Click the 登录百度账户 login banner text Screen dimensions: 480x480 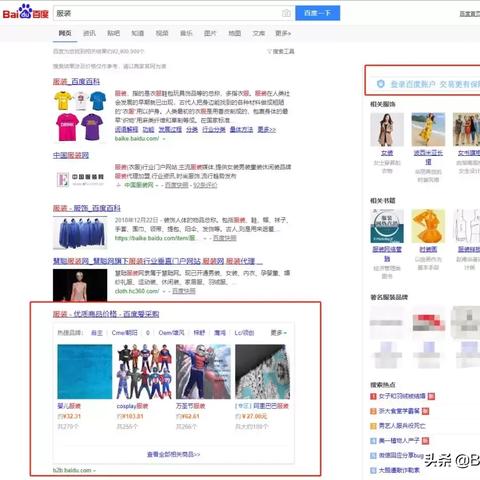click(x=435, y=84)
